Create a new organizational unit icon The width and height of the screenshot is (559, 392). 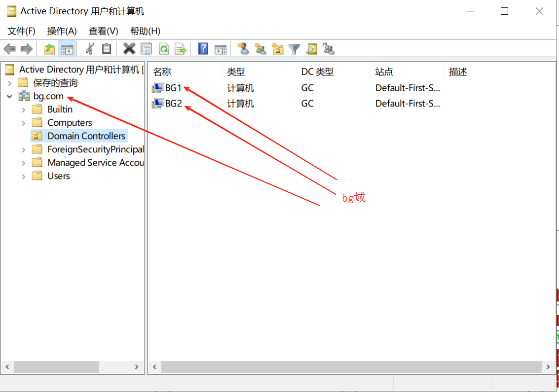click(277, 48)
